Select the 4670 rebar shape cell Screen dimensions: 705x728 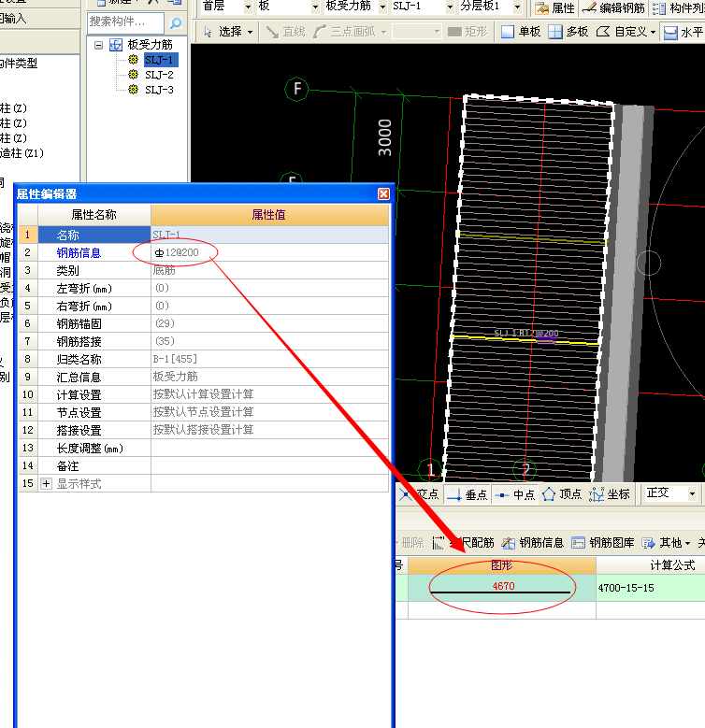pyautogui.click(x=502, y=588)
